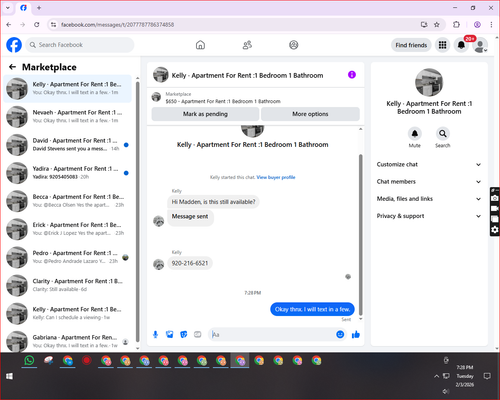Open the Menu grid icon
500x400 pixels.
442,45
